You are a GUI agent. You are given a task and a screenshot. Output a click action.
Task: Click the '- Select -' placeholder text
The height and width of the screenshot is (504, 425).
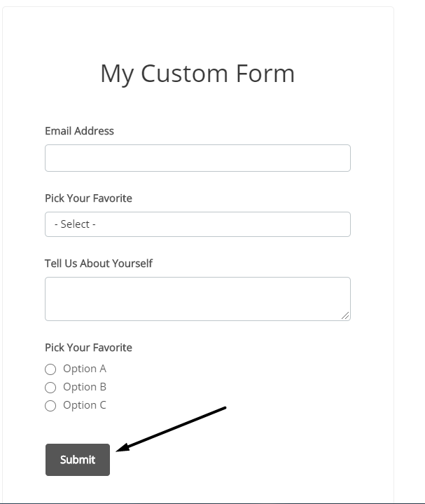coord(75,224)
